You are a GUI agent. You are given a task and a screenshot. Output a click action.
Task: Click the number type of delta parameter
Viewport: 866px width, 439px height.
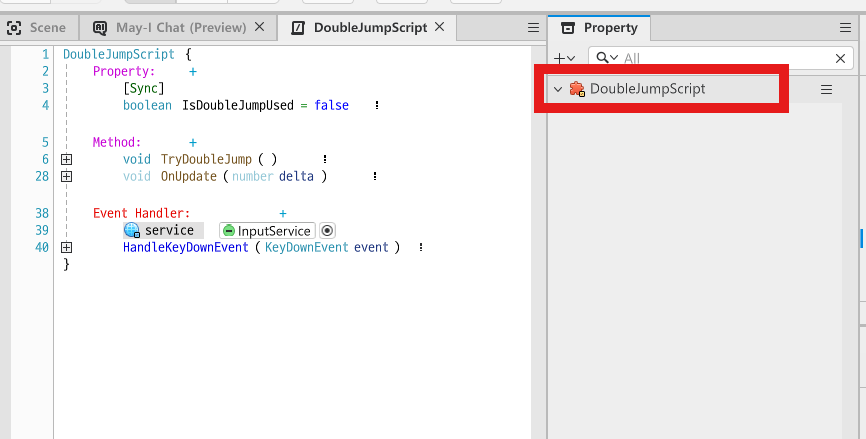[x=252, y=176]
